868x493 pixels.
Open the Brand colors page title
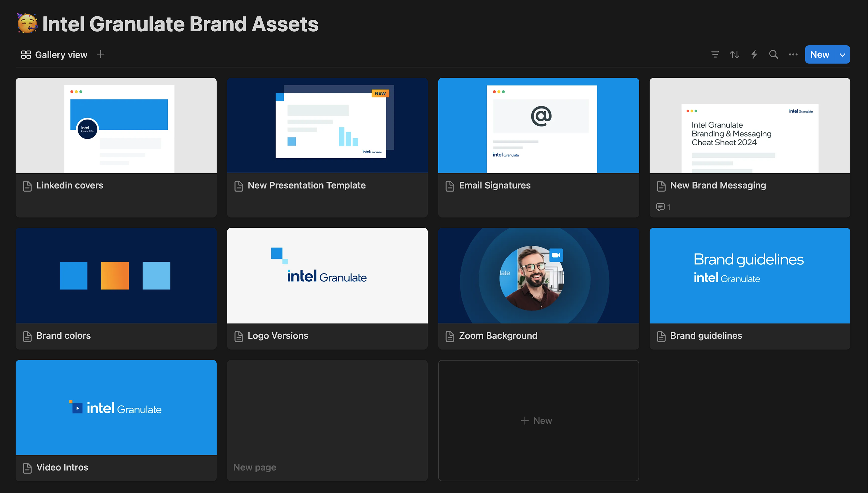coord(63,336)
